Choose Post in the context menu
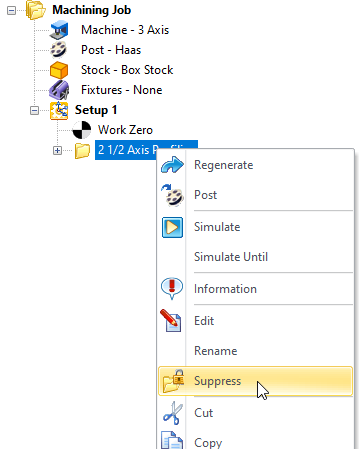Image resolution: width=364 pixels, height=449 pixels. pyautogui.click(x=205, y=195)
